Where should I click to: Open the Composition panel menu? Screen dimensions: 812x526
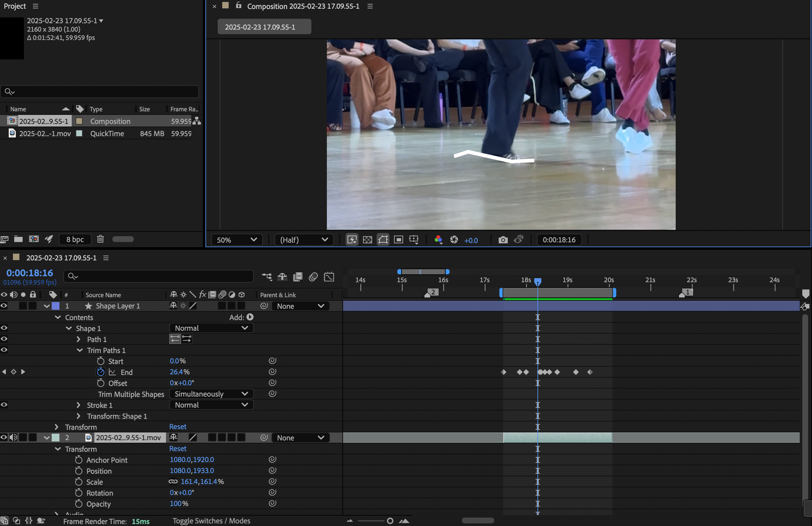(370, 6)
